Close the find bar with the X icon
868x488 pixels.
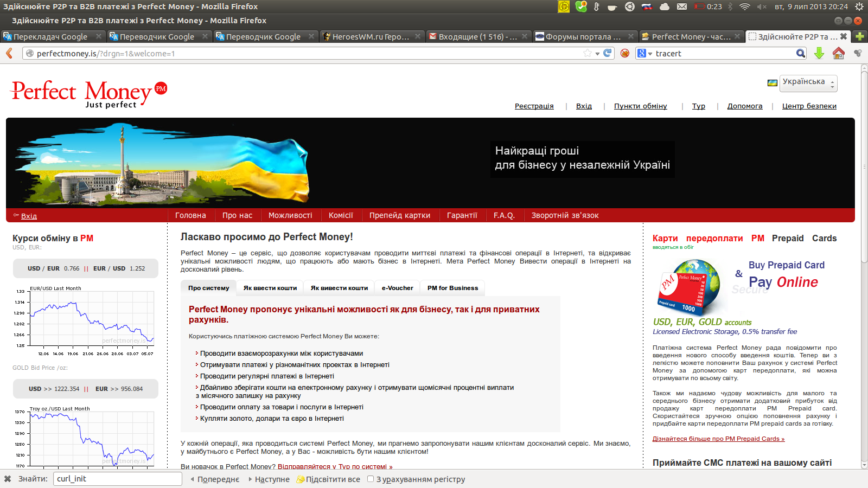point(8,479)
